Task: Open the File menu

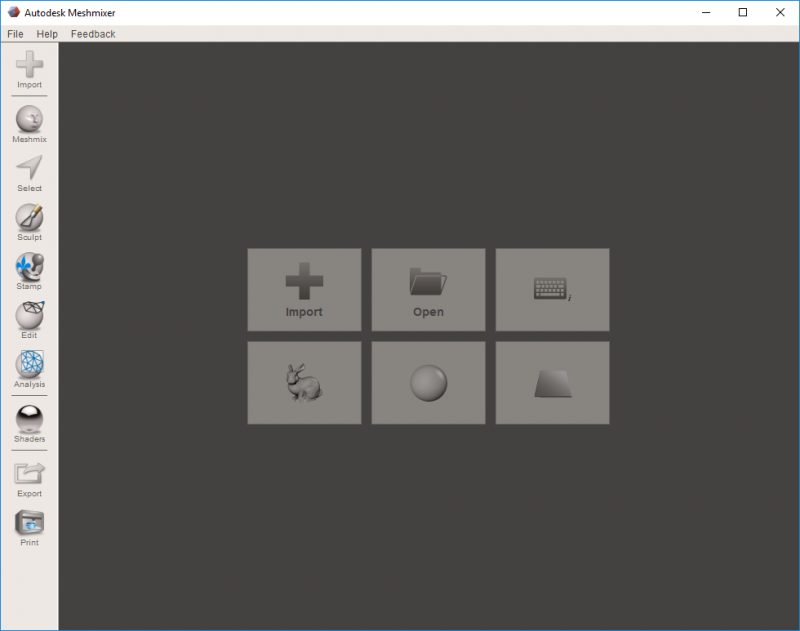Action: tap(15, 34)
